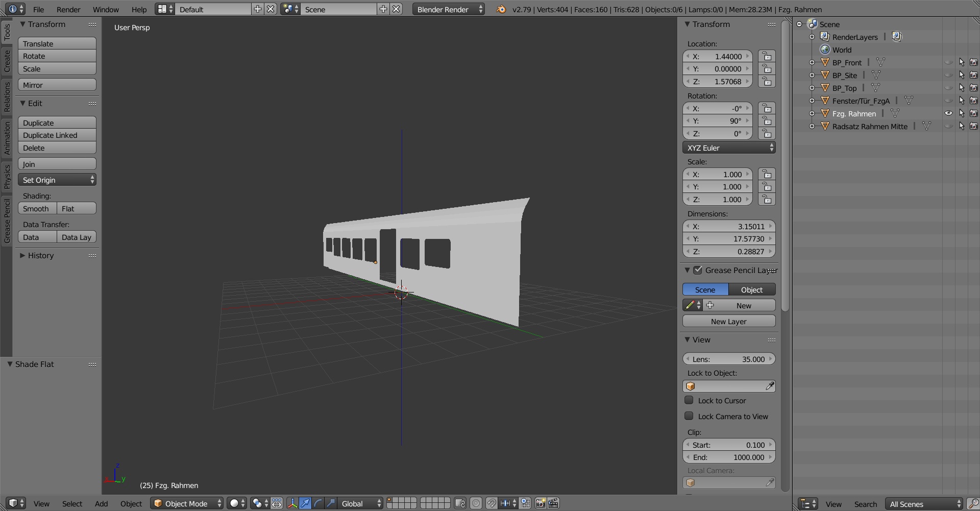
Task: Open the XYZ Euler rotation mode dropdown
Action: tap(729, 148)
